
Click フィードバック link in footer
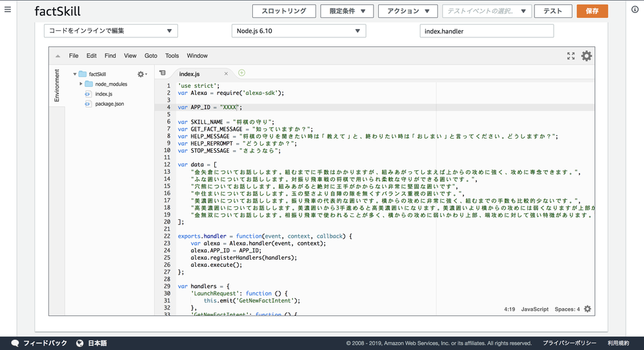pos(45,343)
